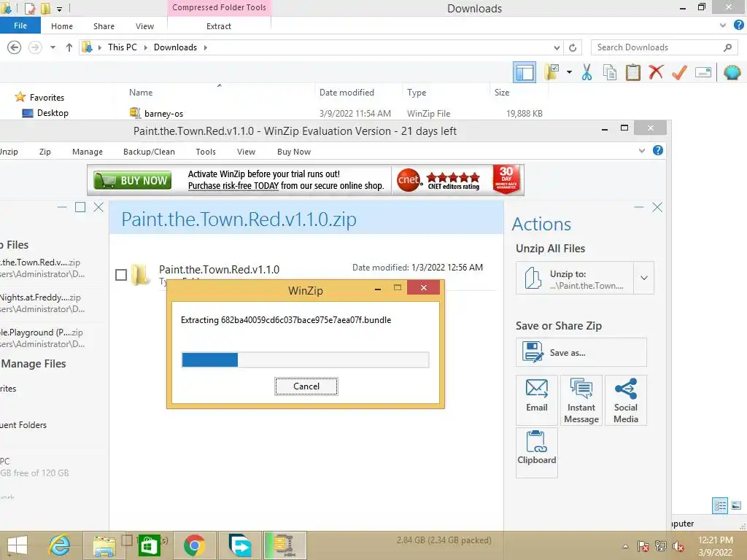This screenshot has height=560, width=747.
Task: Open the WinZip Manage tab
Action: coord(88,152)
